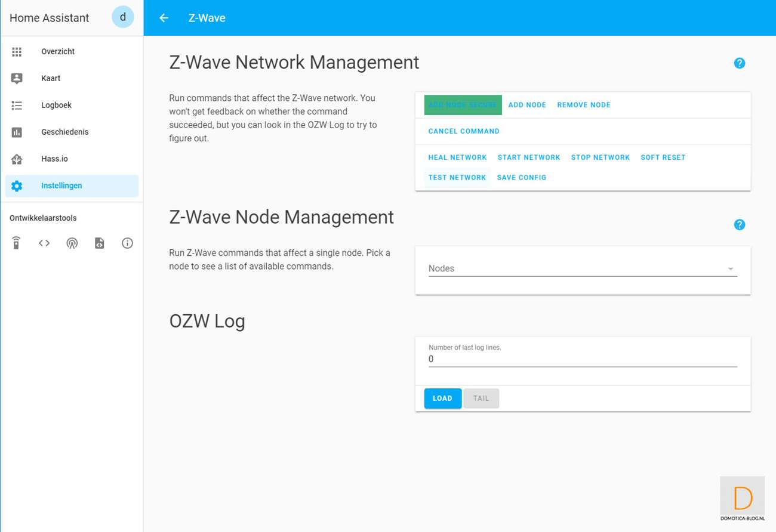Image resolution: width=776 pixels, height=532 pixels.
Task: Click the "Z-Wave Network Management" heading
Action: 294,63
